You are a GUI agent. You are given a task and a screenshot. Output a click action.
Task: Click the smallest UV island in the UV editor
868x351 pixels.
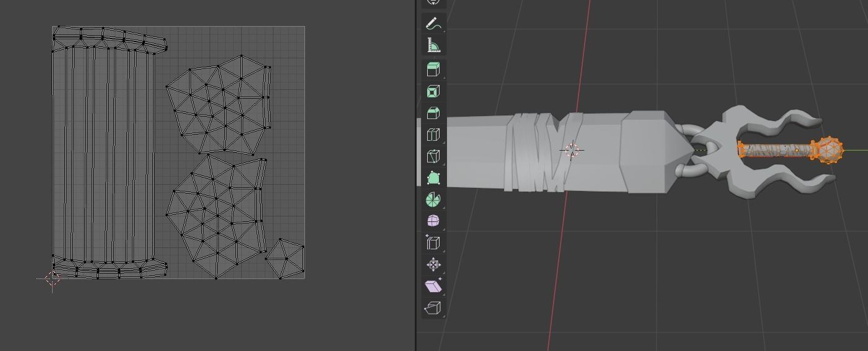pyautogui.click(x=285, y=259)
